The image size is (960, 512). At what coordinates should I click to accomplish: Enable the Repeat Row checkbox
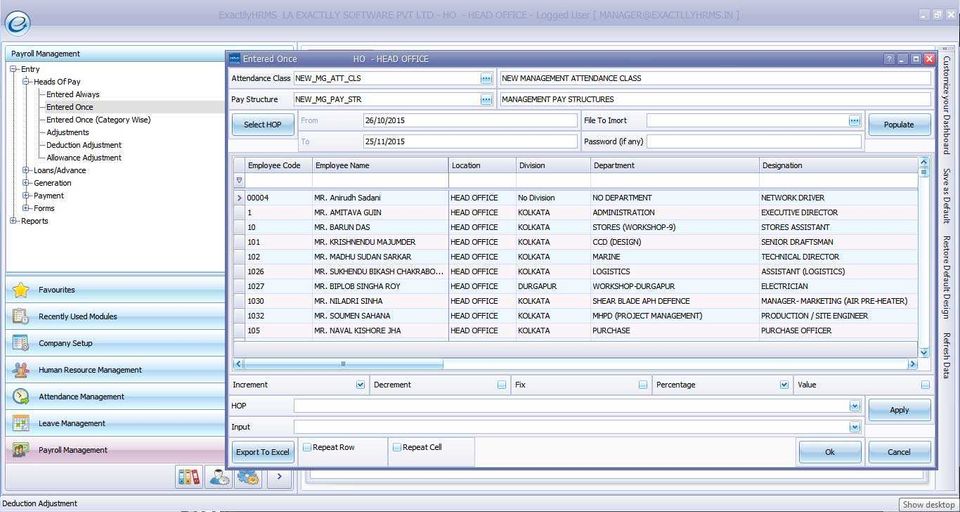point(307,448)
